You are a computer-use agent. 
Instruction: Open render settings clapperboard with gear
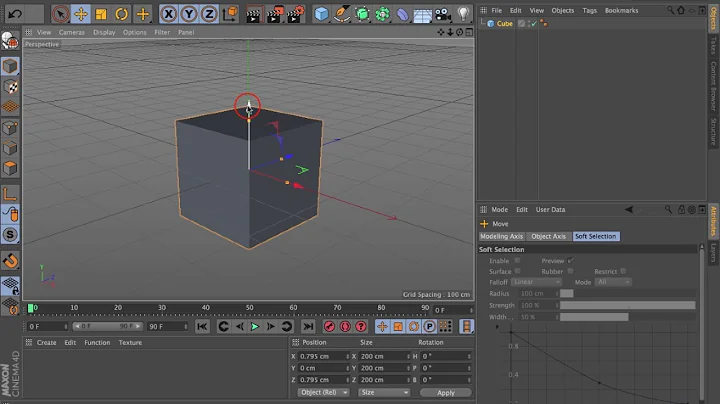296,14
